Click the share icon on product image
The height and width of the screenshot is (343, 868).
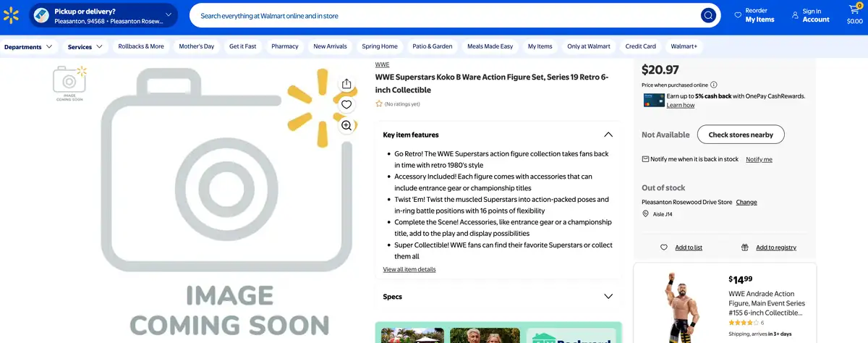pos(346,84)
